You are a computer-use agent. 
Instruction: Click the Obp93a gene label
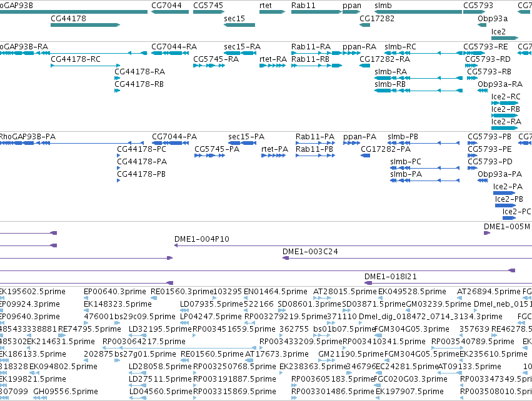click(493, 19)
